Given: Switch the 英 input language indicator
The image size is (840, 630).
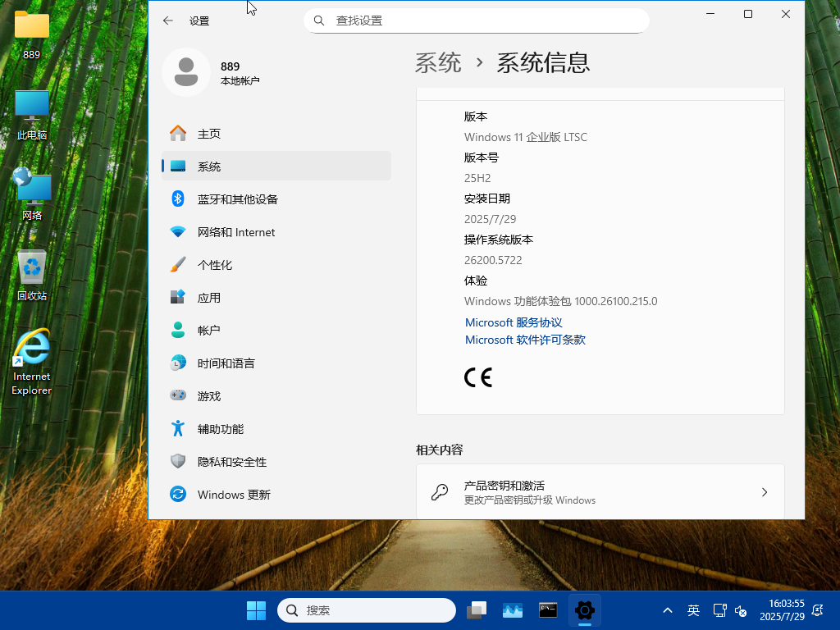Looking at the screenshot, I should point(693,610).
